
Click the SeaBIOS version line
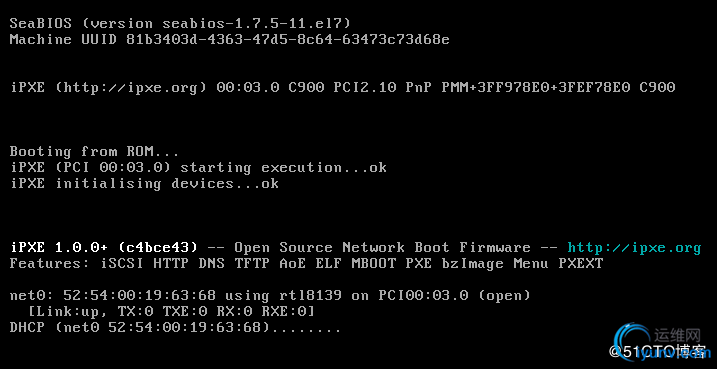[181, 23]
